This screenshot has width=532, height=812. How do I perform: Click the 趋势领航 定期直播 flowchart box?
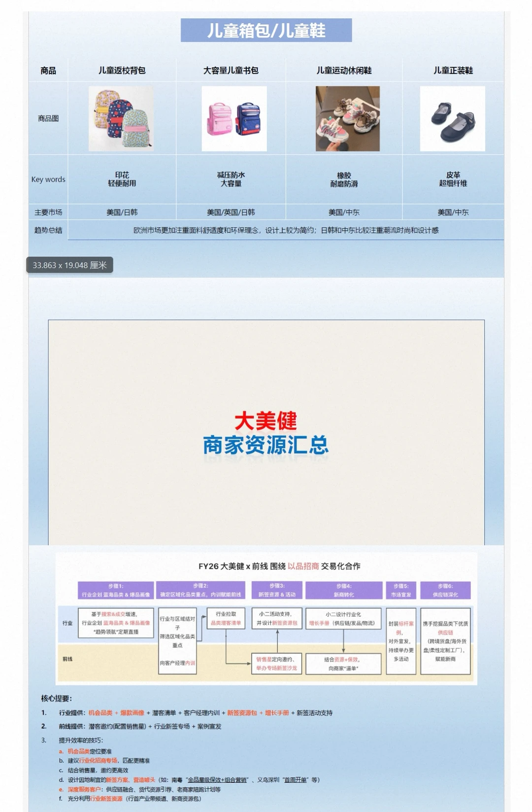pyautogui.click(x=116, y=623)
